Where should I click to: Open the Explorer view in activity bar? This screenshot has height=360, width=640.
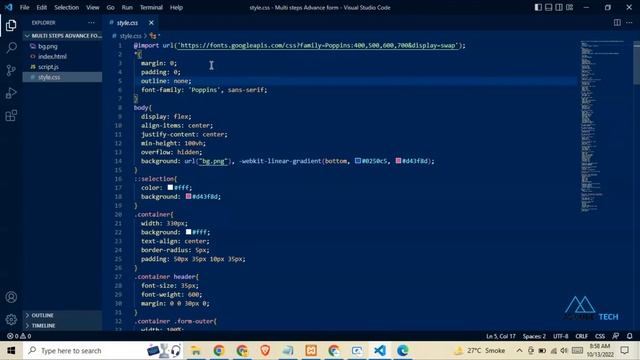[x=11, y=25]
